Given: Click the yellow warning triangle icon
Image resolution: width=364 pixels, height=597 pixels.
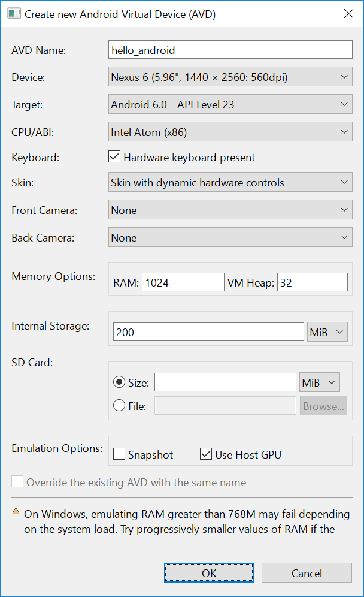Looking at the screenshot, I should tap(16, 511).
